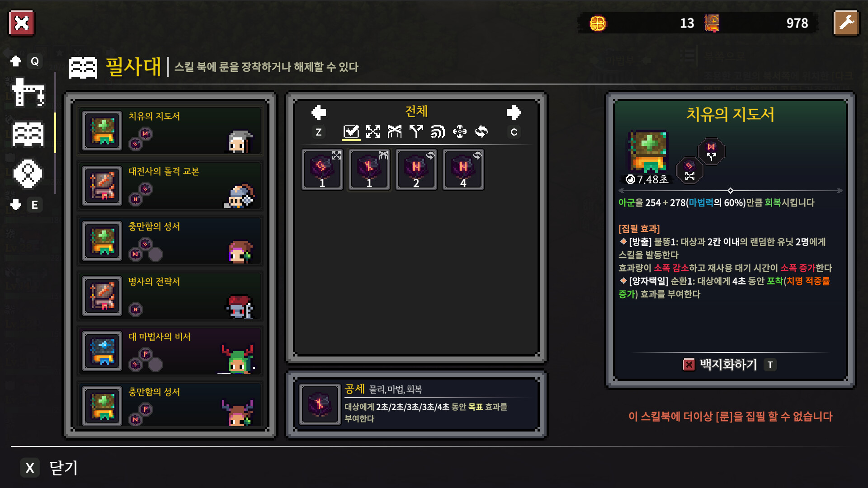The width and height of the screenshot is (868, 488).
Task: Filter runes by expand-arrows type
Action: tap(373, 131)
